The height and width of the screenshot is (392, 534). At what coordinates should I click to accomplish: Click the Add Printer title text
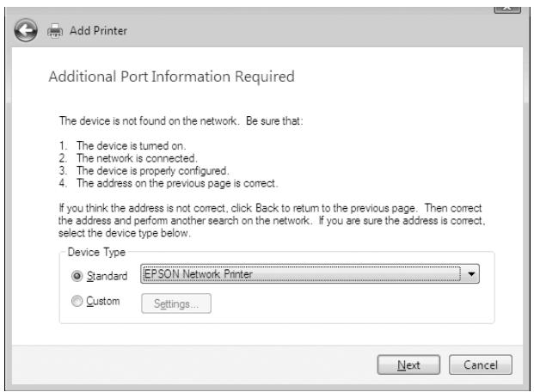click(98, 31)
